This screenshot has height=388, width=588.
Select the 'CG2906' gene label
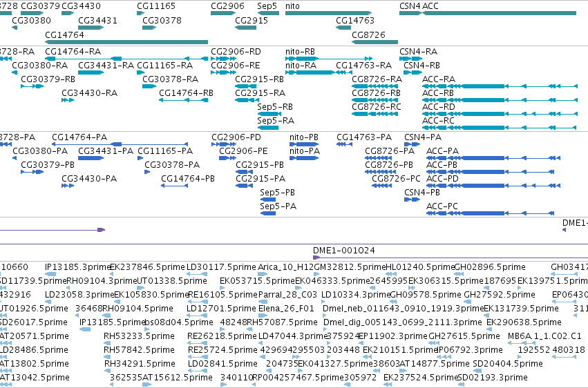(x=227, y=6)
